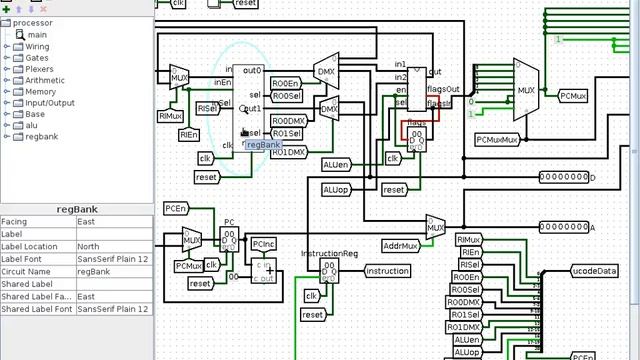Expand the Plexers library

click(x=7, y=69)
